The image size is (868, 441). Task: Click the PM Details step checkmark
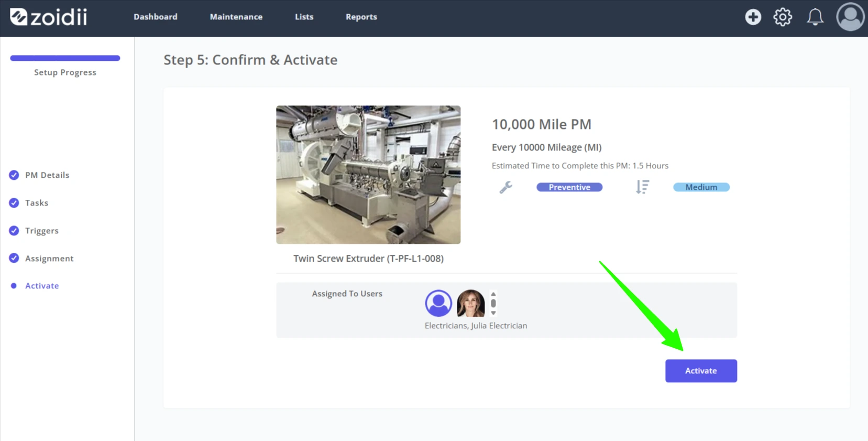(x=14, y=175)
